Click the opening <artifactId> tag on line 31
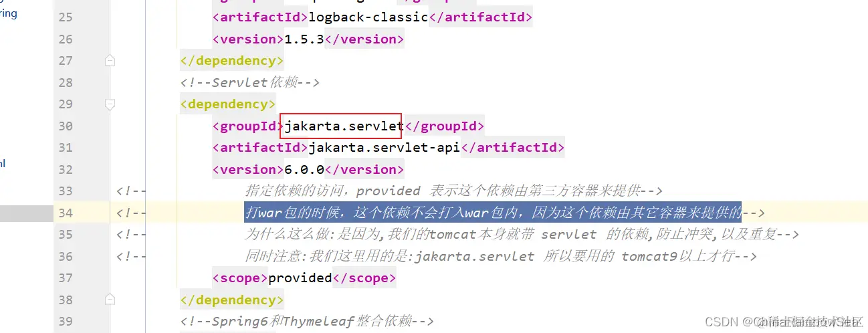The width and height of the screenshot is (868, 333). (x=260, y=147)
